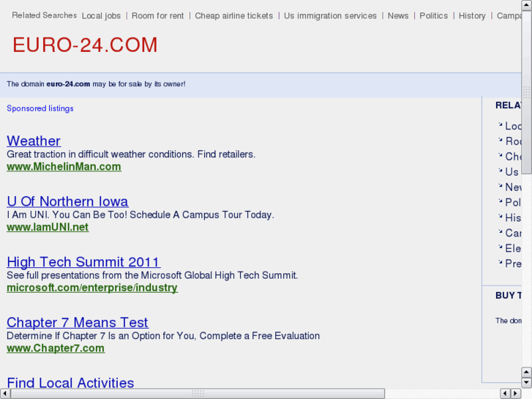Click sidebar arrow icon beside 'Car'
This screenshot has width=532, height=399.
point(500,231)
